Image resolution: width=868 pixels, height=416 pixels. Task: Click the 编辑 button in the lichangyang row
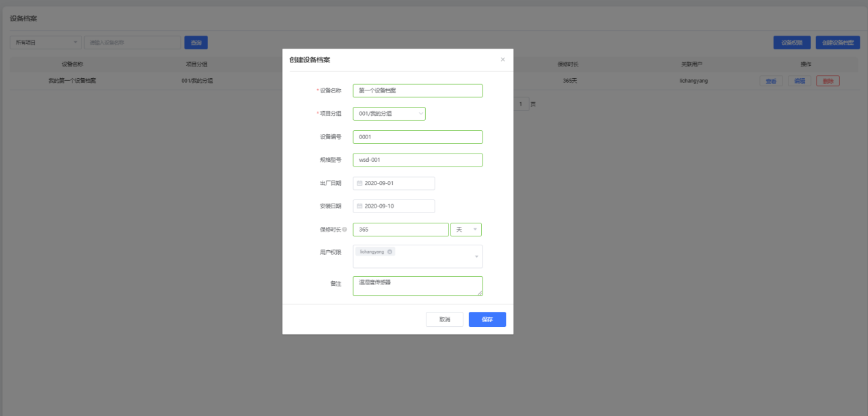click(x=799, y=81)
